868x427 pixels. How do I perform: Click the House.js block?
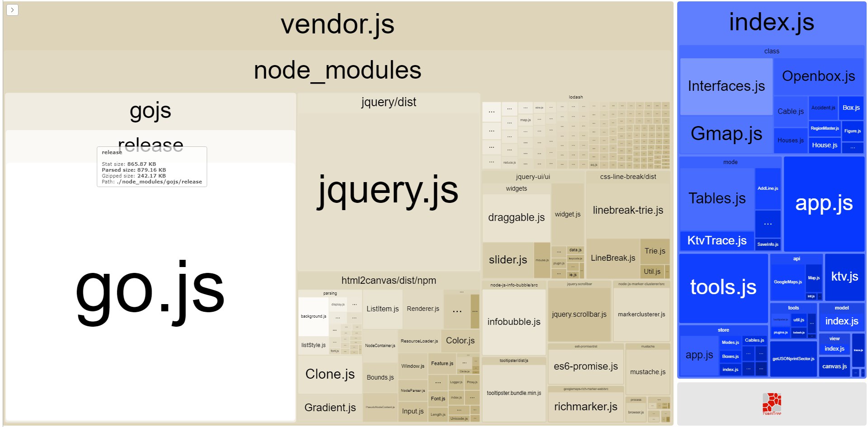coord(825,145)
